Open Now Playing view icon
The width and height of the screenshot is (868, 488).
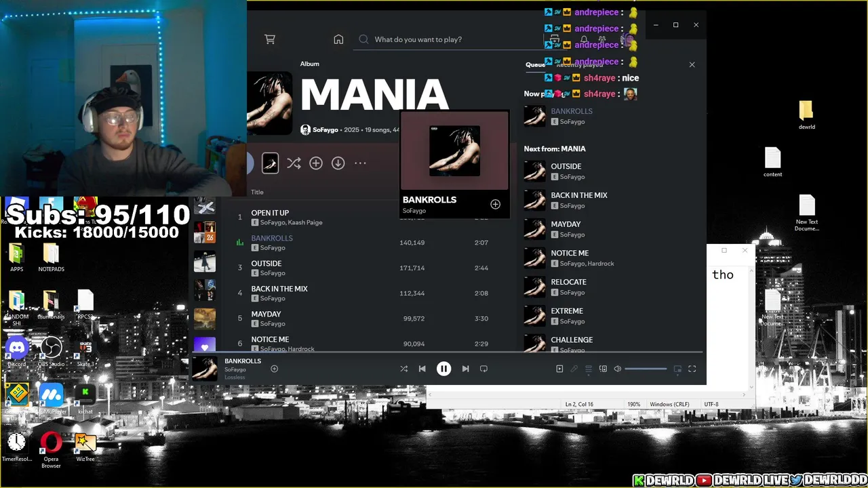(x=559, y=369)
